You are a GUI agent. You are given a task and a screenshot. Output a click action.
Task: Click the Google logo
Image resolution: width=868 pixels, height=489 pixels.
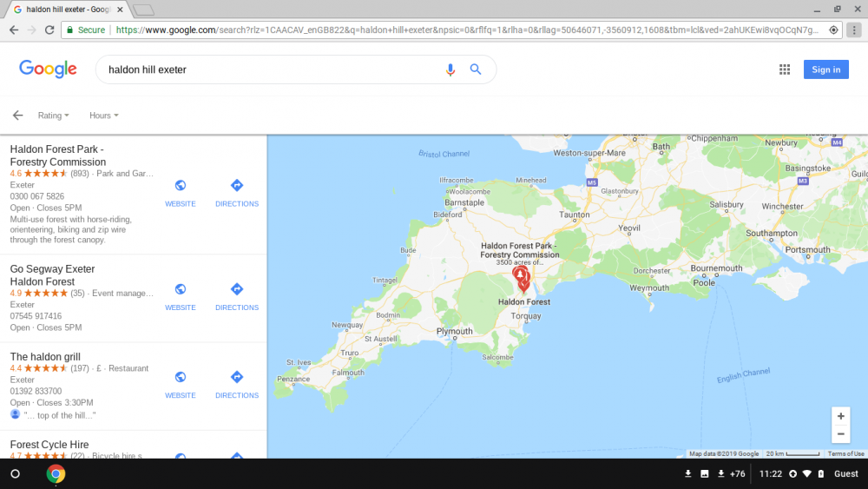pyautogui.click(x=48, y=69)
